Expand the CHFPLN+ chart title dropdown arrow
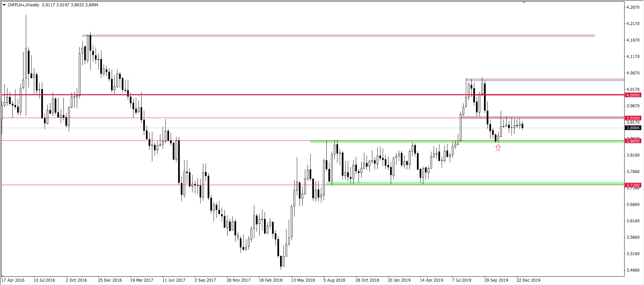The image size is (644, 285). pyautogui.click(x=4, y=5)
